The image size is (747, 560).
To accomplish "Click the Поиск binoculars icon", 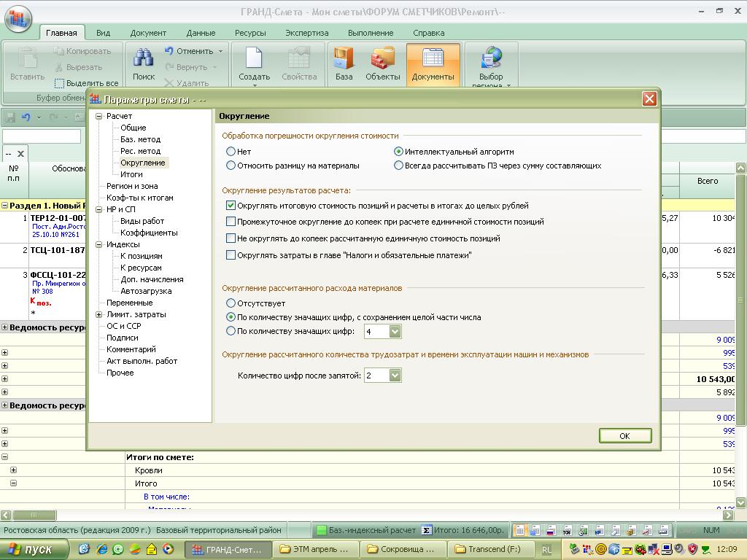I will 144,60.
